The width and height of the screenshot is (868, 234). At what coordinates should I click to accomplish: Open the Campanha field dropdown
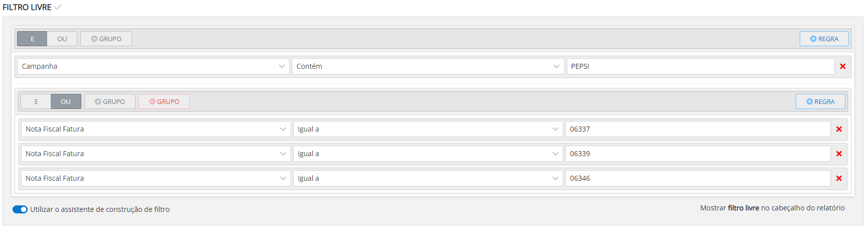click(153, 66)
